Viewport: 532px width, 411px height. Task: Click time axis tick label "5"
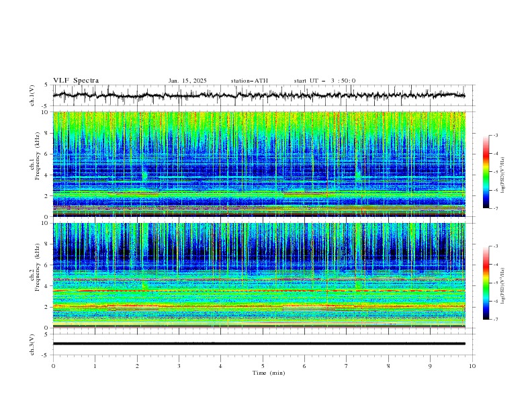pyautogui.click(x=263, y=366)
